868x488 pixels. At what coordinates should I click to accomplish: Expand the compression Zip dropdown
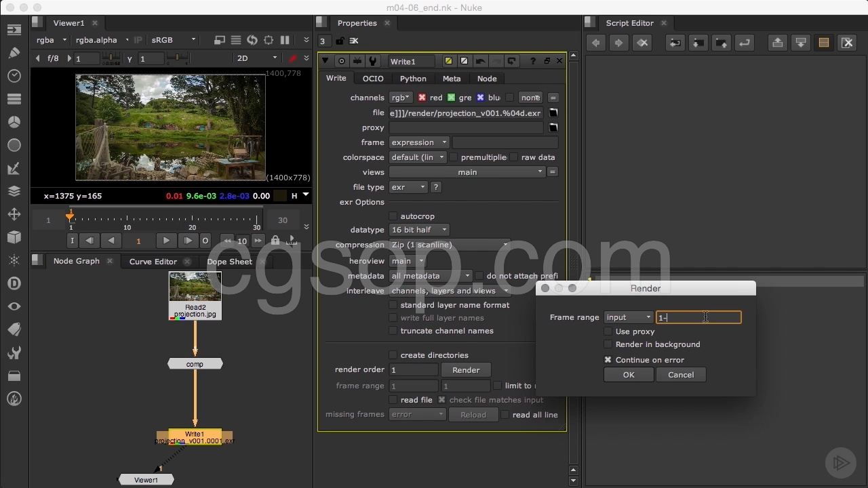[450, 245]
